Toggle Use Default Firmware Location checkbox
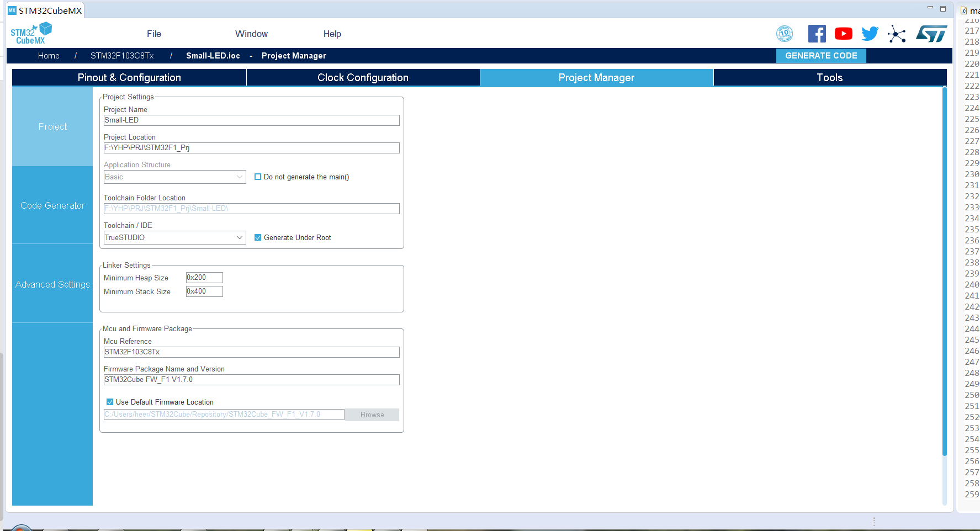 (x=110, y=402)
